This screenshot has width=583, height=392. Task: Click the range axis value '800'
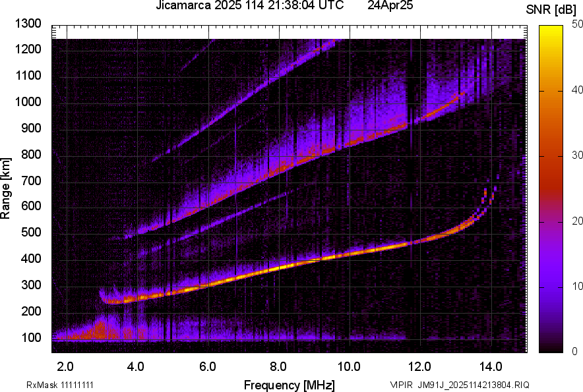pos(31,154)
